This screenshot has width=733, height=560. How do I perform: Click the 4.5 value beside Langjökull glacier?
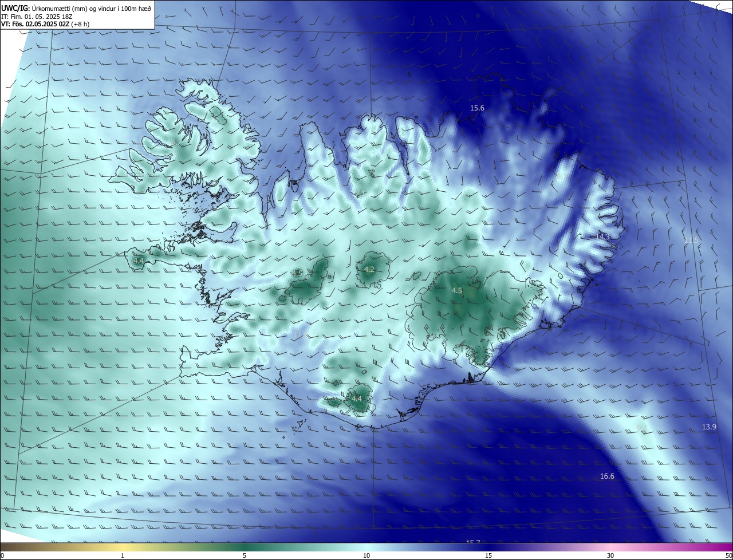pos(297,274)
